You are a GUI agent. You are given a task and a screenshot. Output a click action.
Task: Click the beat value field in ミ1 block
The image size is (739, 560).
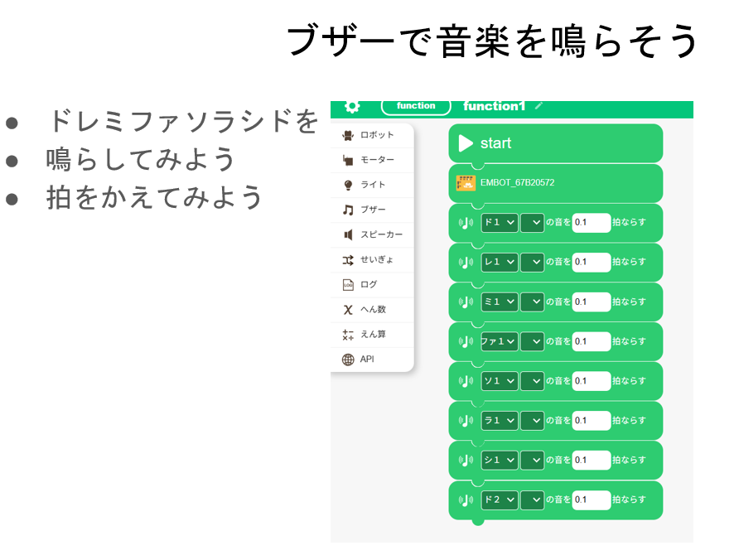(x=591, y=302)
